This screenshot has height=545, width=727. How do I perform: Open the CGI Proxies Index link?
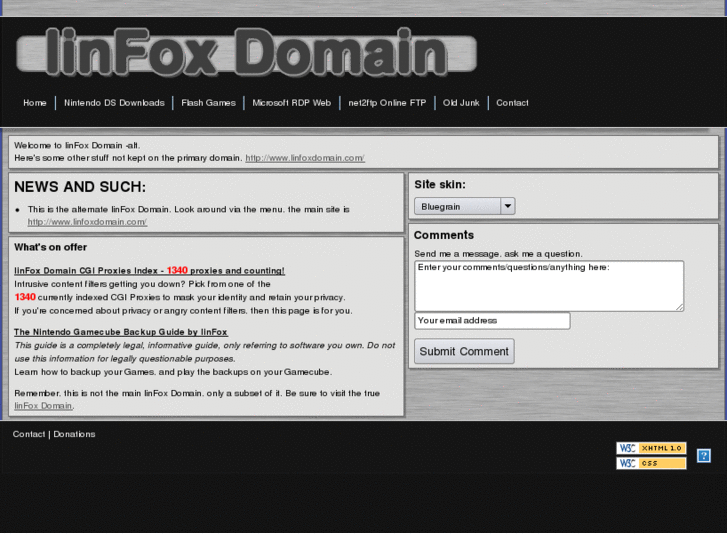click(149, 271)
